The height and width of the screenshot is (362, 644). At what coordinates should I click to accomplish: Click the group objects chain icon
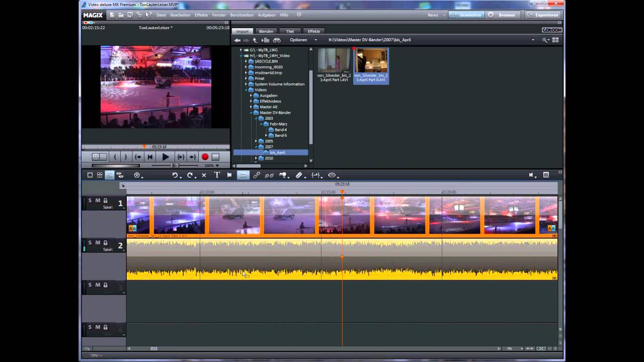[257, 175]
